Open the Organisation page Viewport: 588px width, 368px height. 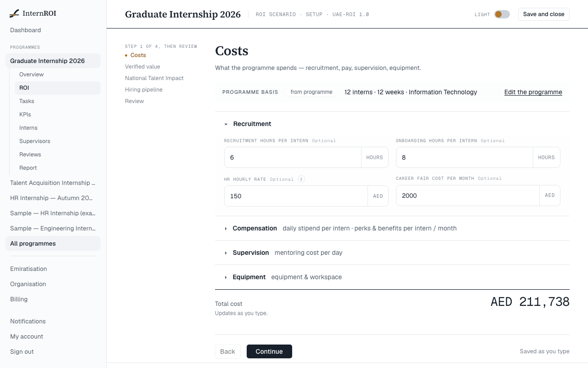(x=53, y=284)
